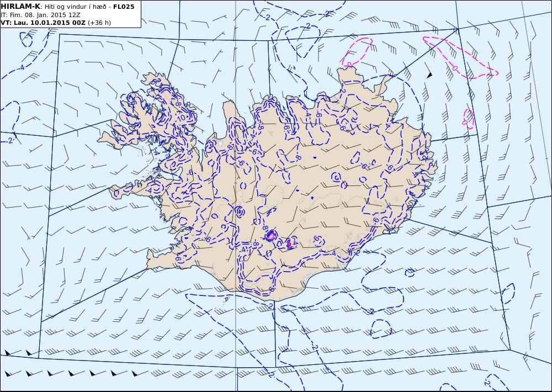Select the "Hiti og vindur í hæð" title text

pyautogui.click(x=75, y=7)
